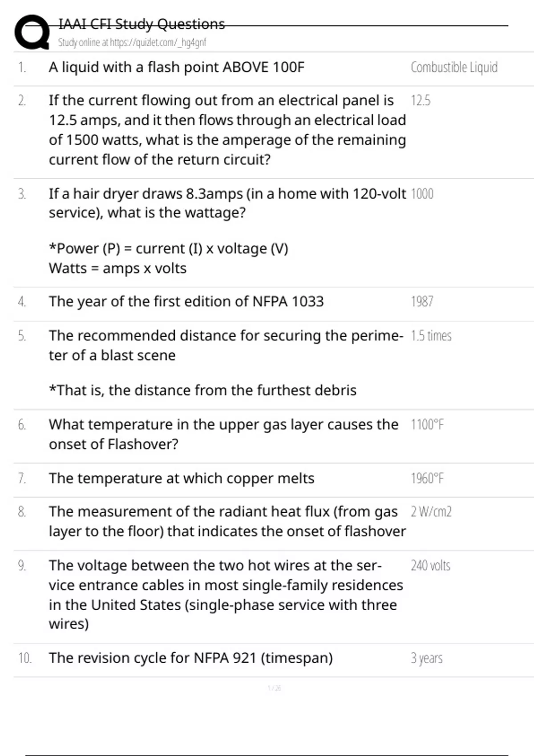
Task: Select the 12.5 amperage answer
Action: coord(421,101)
